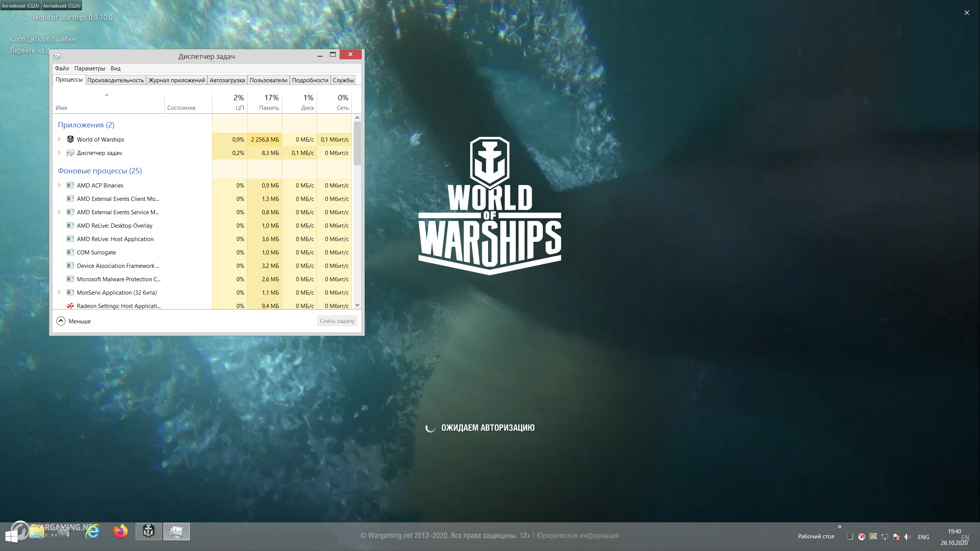Click the Radeon Settings red process icon
The height and width of the screenshot is (551, 980).
click(x=70, y=306)
